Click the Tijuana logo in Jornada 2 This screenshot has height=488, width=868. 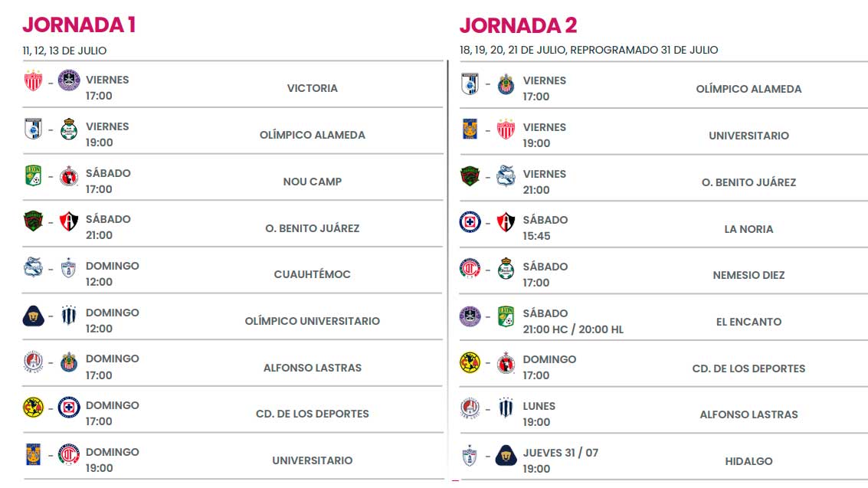(505, 362)
